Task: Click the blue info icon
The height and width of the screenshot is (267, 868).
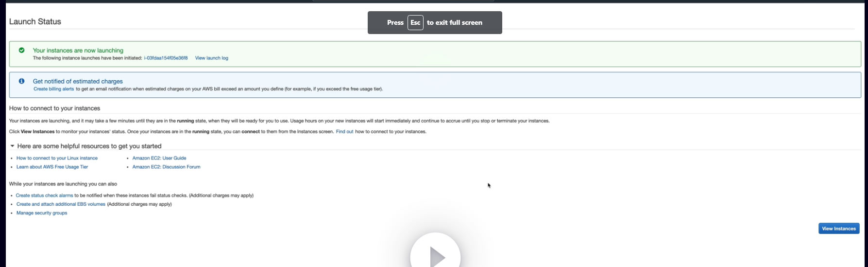Action: [21, 81]
